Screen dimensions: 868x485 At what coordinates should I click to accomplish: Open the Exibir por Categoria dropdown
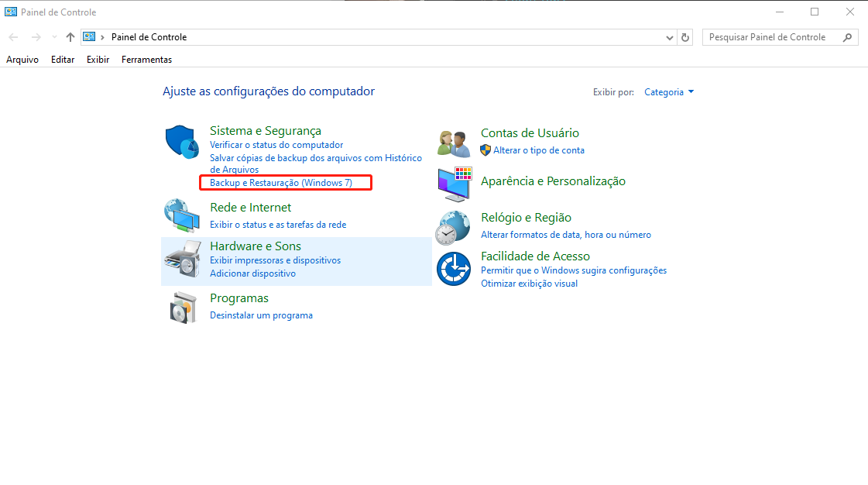[667, 91]
